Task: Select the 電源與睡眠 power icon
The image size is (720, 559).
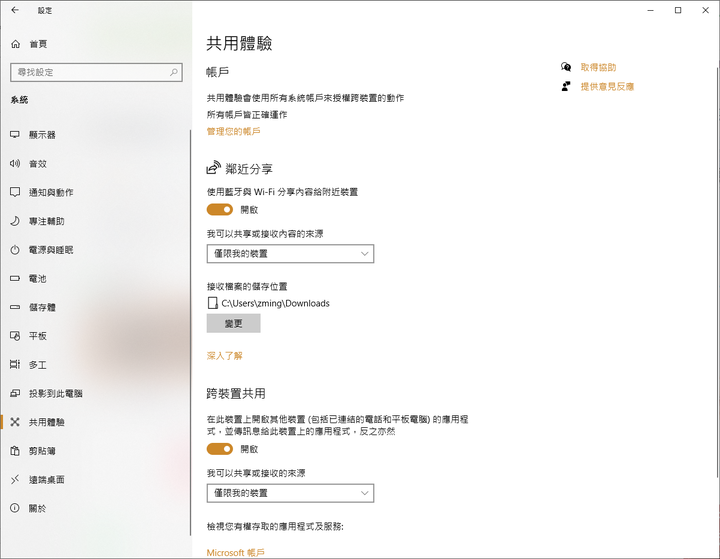Action: 15,250
